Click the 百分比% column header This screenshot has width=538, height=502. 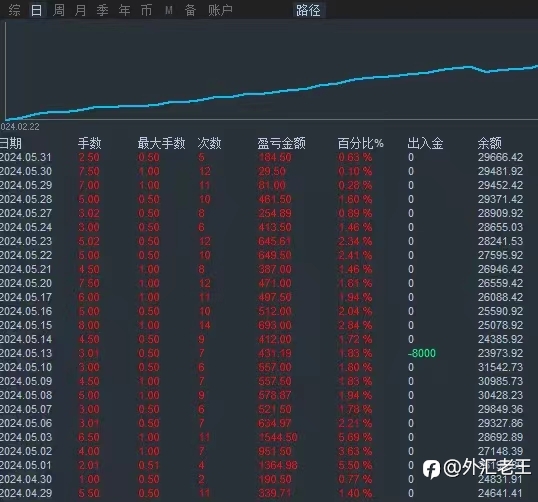point(361,143)
